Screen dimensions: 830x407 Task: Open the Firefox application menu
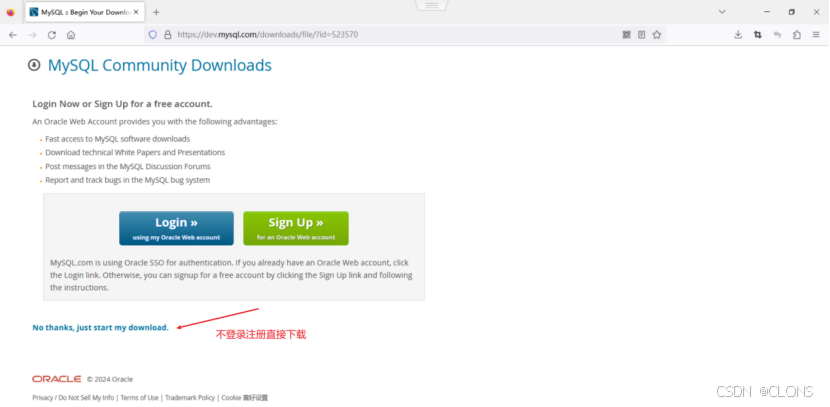[816, 35]
